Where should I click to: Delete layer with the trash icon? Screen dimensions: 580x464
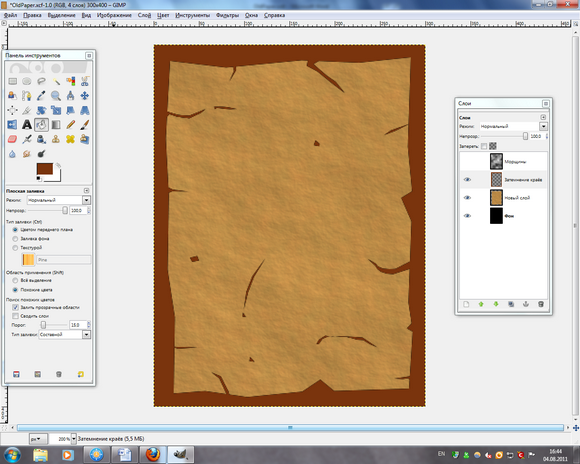541,304
